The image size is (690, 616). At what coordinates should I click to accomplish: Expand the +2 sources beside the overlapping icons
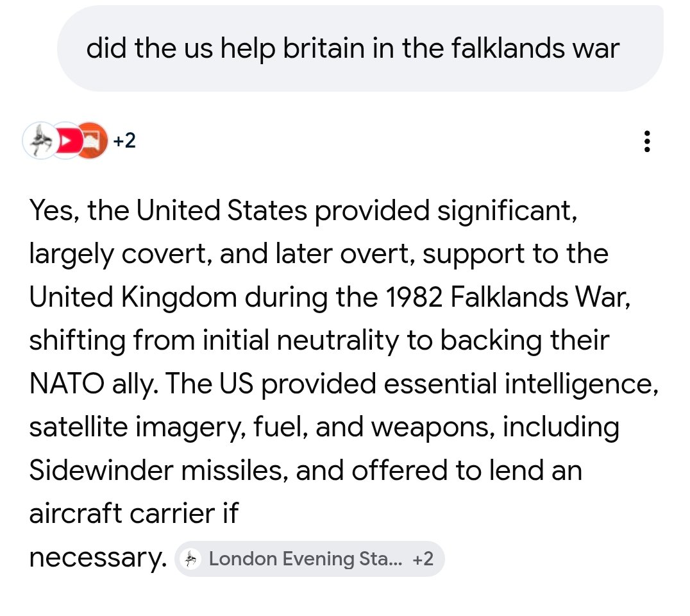point(124,141)
